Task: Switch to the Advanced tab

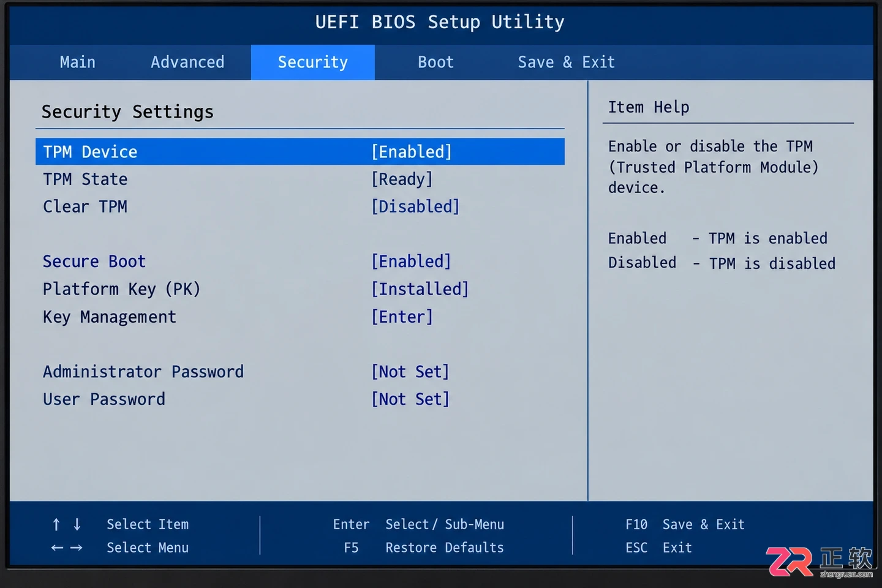Action: pyautogui.click(x=187, y=62)
